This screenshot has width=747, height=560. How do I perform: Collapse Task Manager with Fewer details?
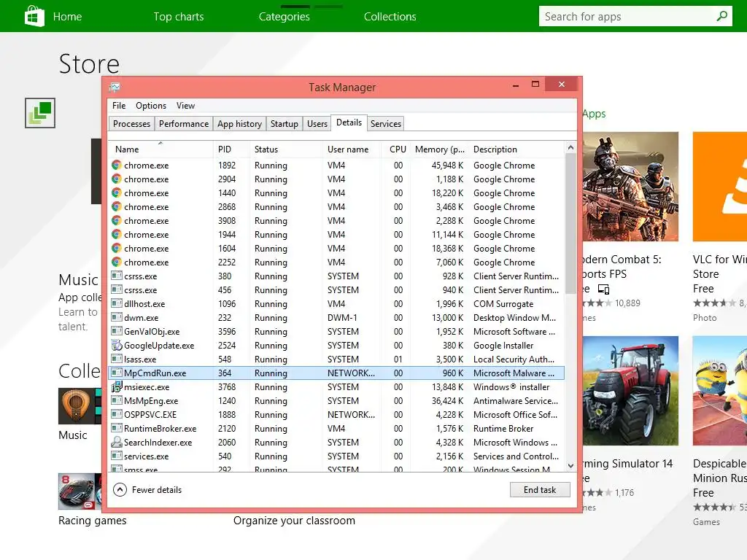147,489
